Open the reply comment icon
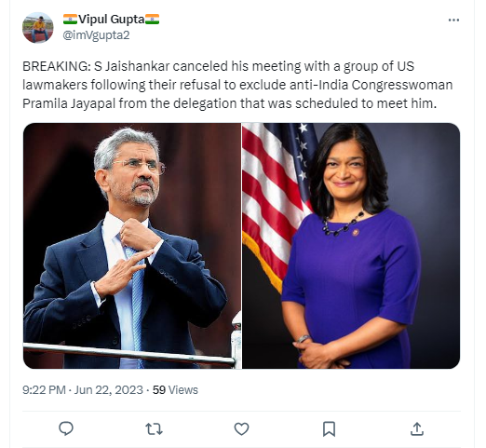Screen dimensions: 486x448 click(66, 428)
